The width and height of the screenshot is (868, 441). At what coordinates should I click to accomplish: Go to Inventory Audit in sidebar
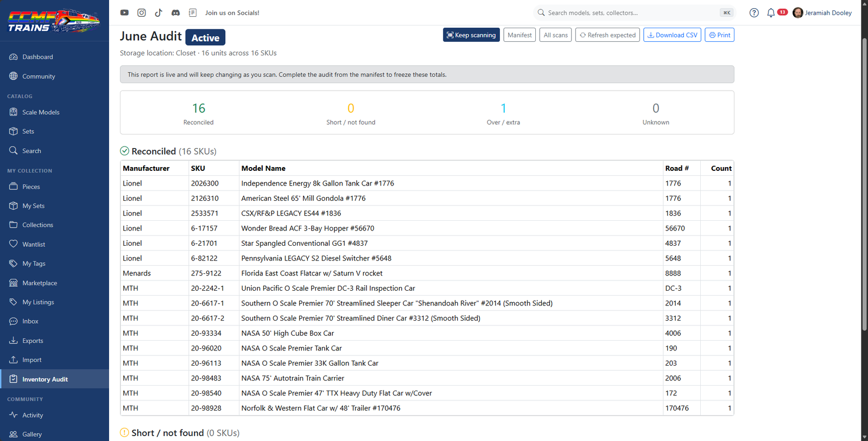pyautogui.click(x=54, y=379)
